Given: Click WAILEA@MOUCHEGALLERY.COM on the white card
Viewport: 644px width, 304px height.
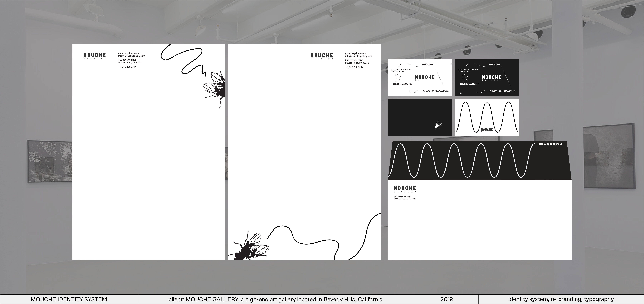Looking at the screenshot, I should [x=436, y=91].
